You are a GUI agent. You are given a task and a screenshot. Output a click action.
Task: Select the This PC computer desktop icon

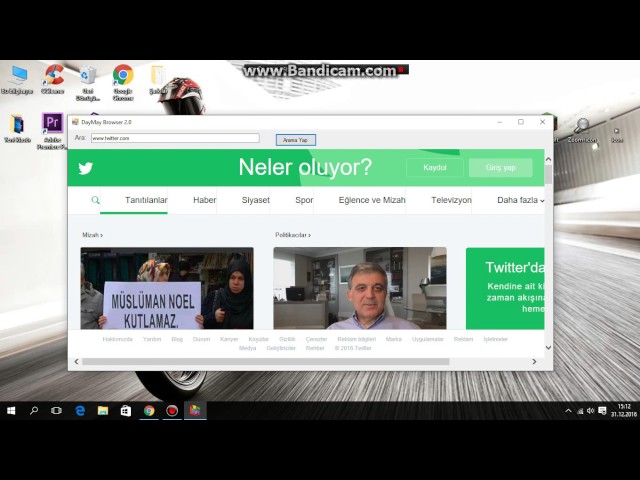[x=17, y=80]
